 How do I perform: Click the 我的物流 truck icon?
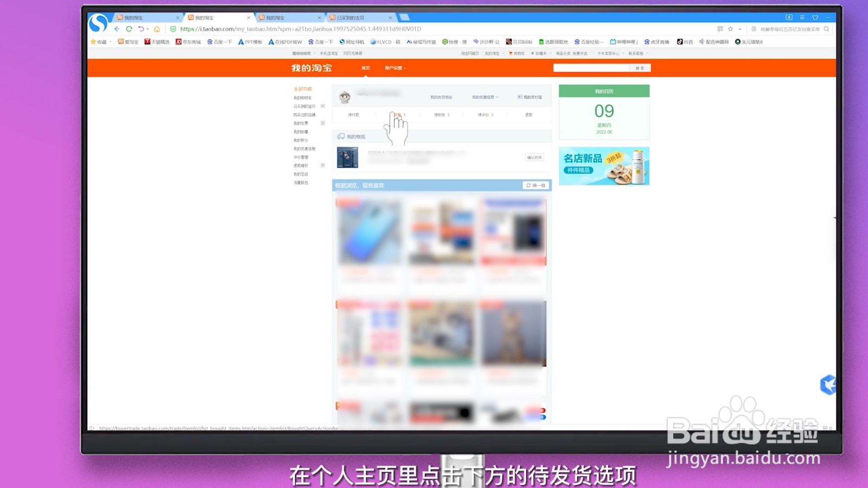(x=341, y=136)
